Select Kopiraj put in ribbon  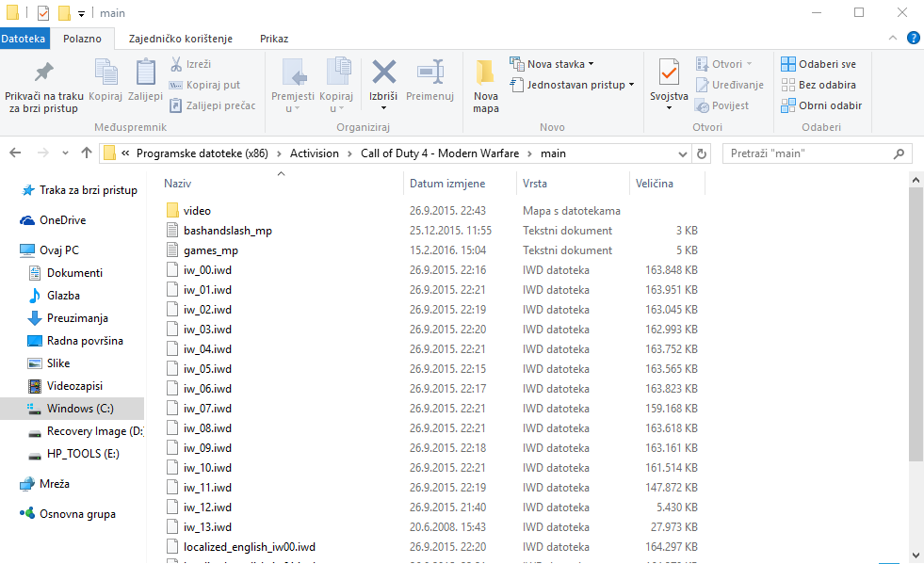click(x=204, y=85)
